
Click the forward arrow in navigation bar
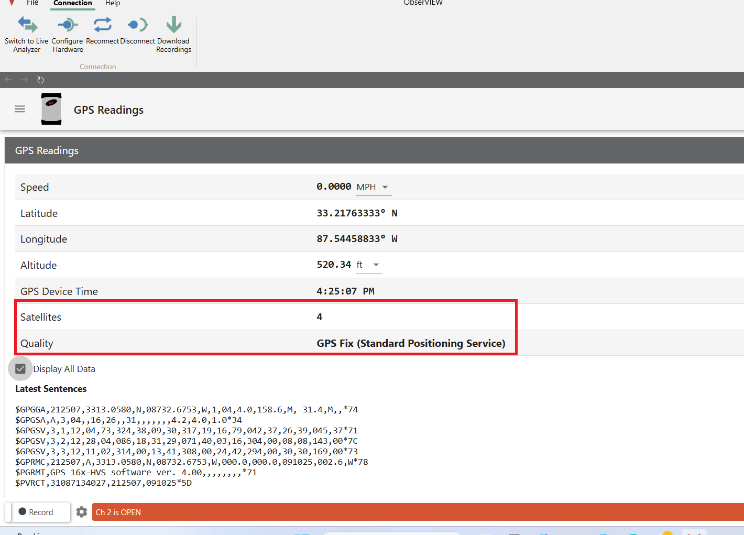(24, 79)
